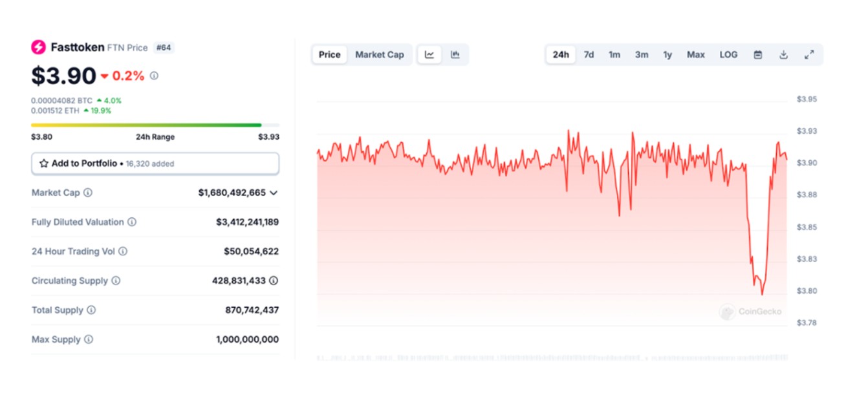This screenshot has height=406, width=868.
Task: Click the 1,000,000,000 max supply value
Action: [x=248, y=339]
